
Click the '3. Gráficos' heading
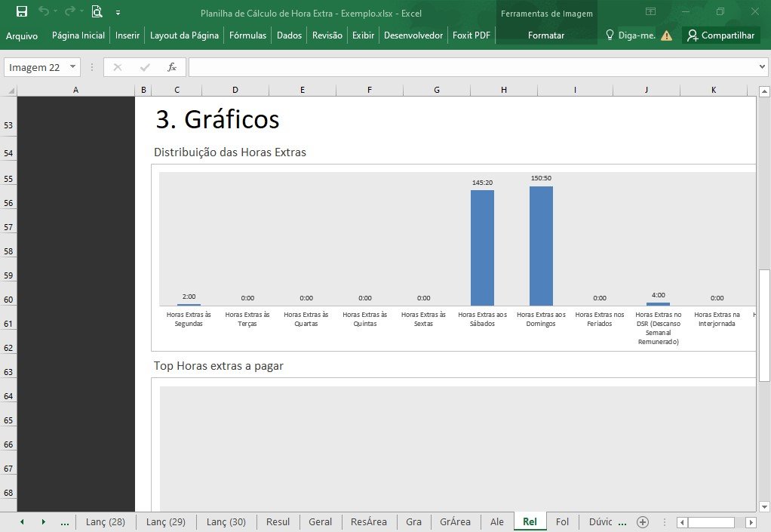point(217,119)
